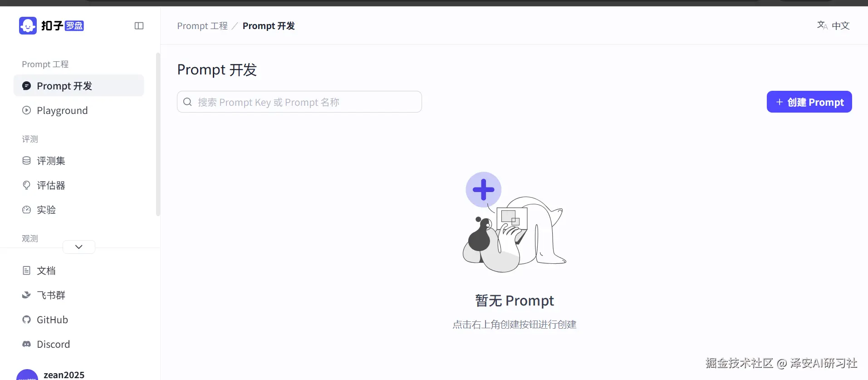
Task: Click the 飞书群 icon
Action: click(x=27, y=295)
